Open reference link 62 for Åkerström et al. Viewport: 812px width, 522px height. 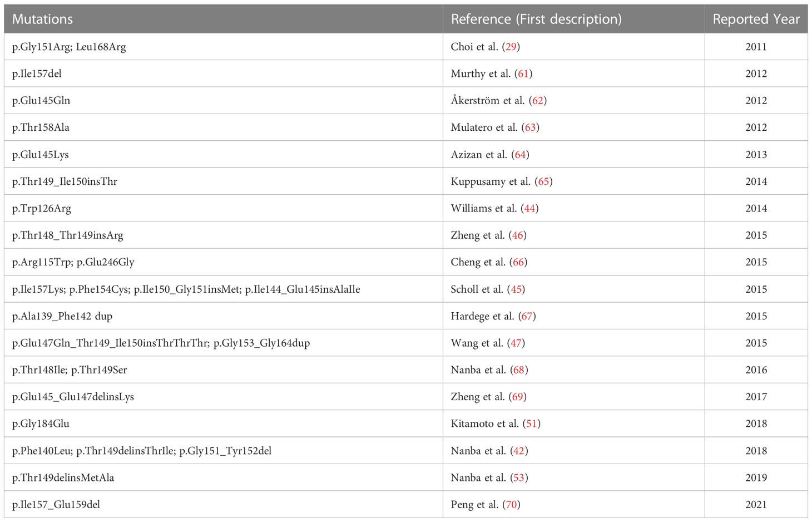tap(538, 101)
